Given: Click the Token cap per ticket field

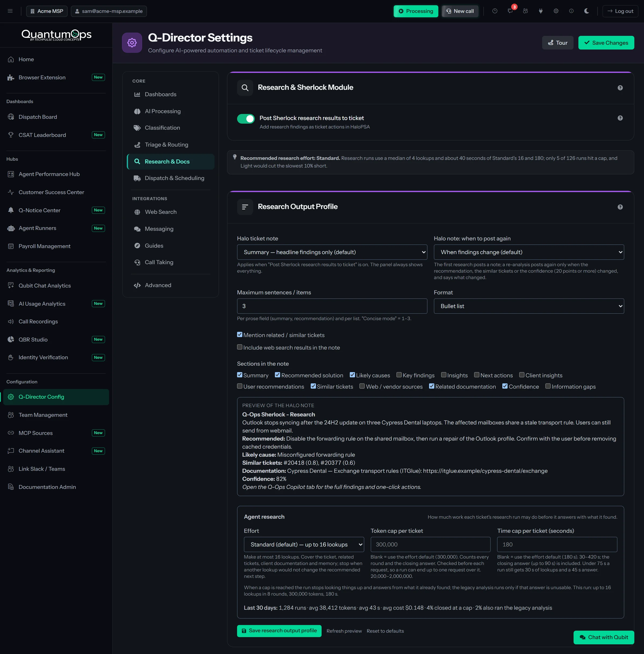Looking at the screenshot, I should click(x=430, y=544).
